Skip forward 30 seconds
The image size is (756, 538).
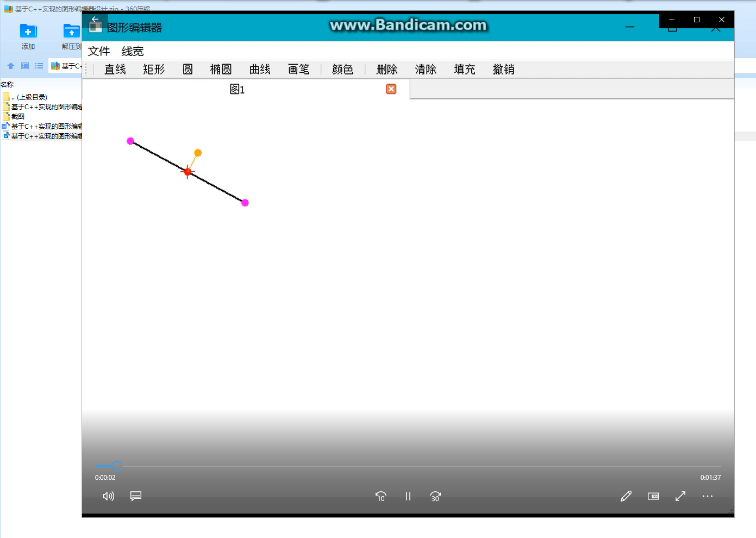coord(435,496)
